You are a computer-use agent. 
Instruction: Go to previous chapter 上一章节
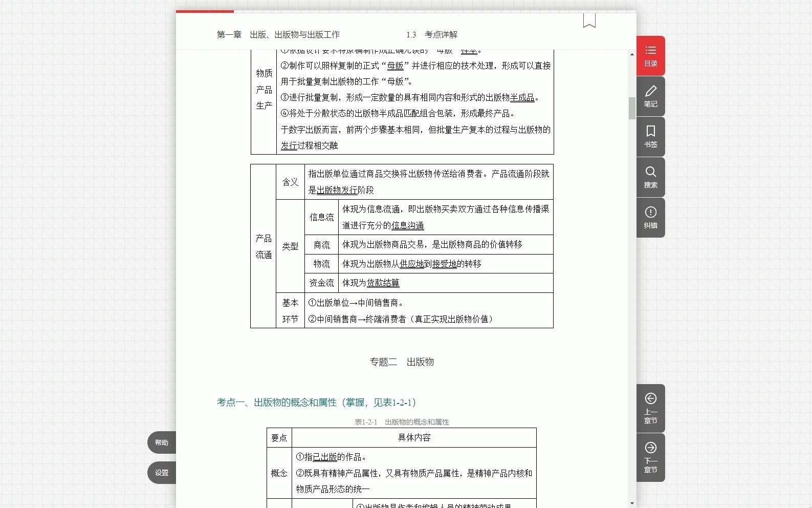[650, 408]
